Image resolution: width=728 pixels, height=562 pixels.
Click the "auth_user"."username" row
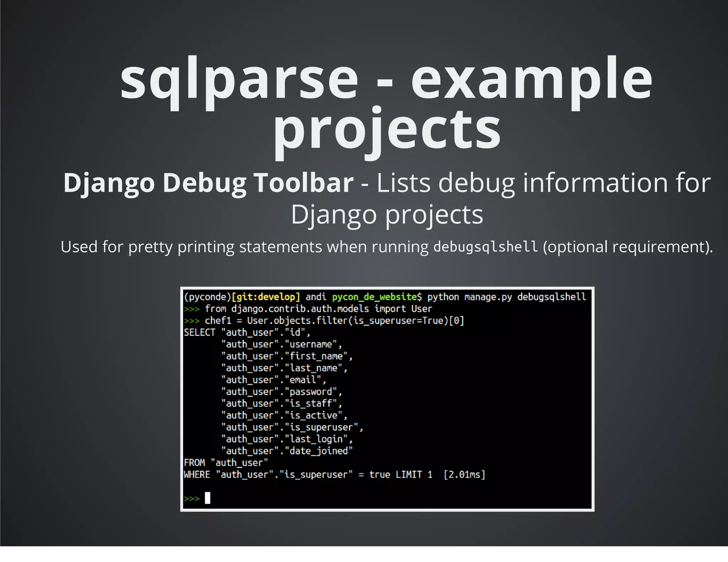[282, 344]
